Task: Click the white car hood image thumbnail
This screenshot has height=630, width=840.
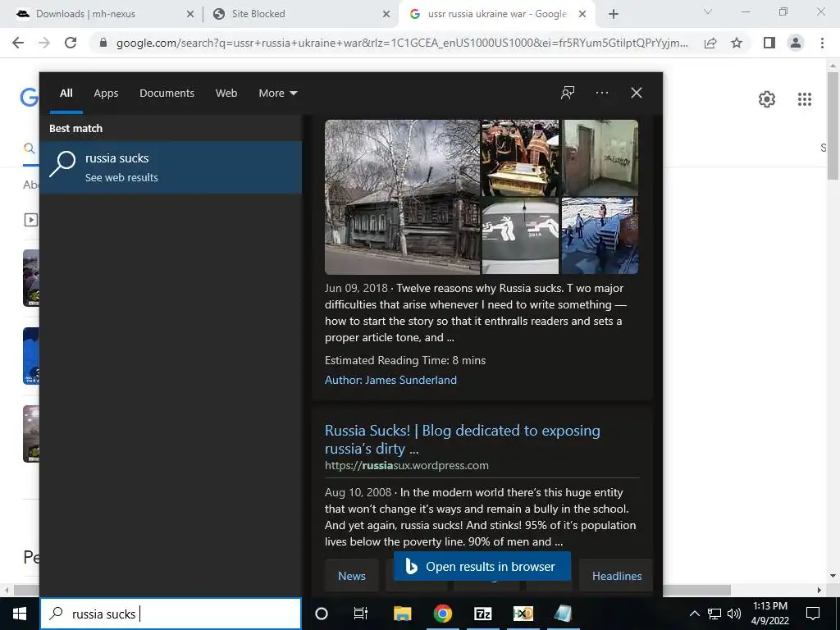Action: (x=520, y=235)
